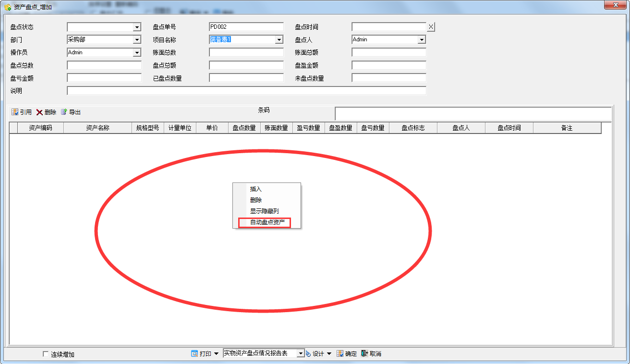
Task: Clear 盘点时间 with the X button
Action: (431, 27)
